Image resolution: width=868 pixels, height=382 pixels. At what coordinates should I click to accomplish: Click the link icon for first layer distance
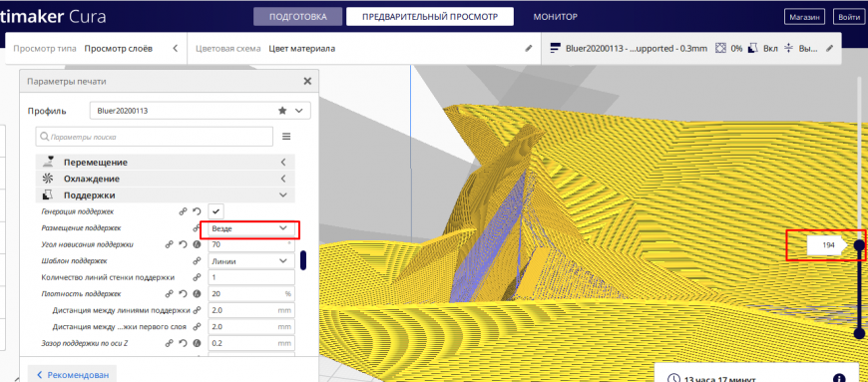coord(196,326)
